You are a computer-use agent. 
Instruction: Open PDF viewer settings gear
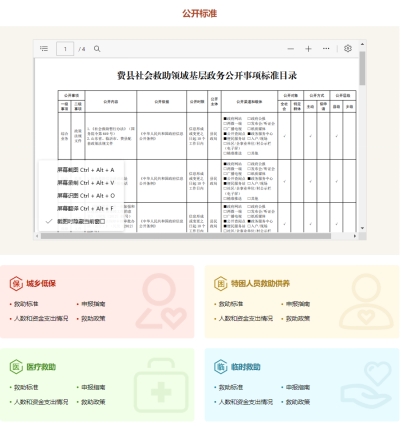(x=348, y=48)
